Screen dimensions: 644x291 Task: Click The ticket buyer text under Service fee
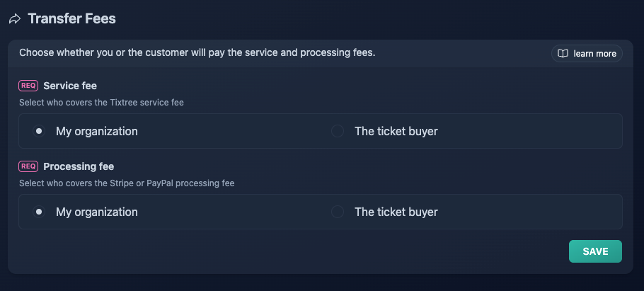(x=396, y=131)
